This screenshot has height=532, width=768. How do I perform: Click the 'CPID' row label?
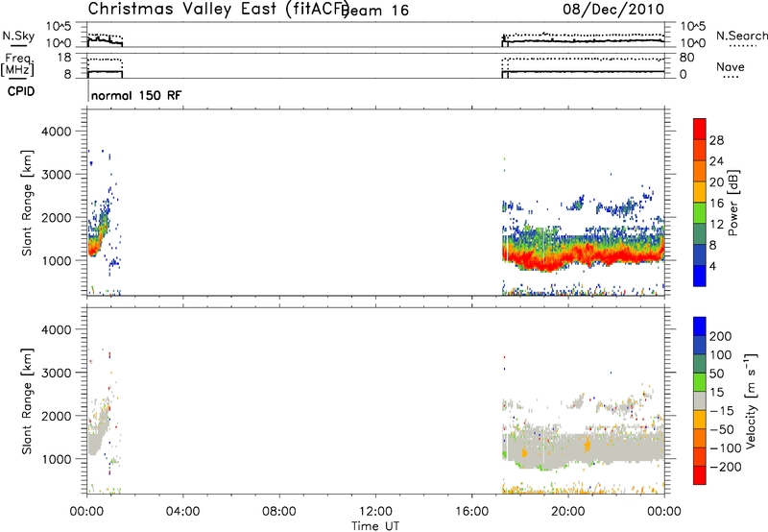click(21, 91)
